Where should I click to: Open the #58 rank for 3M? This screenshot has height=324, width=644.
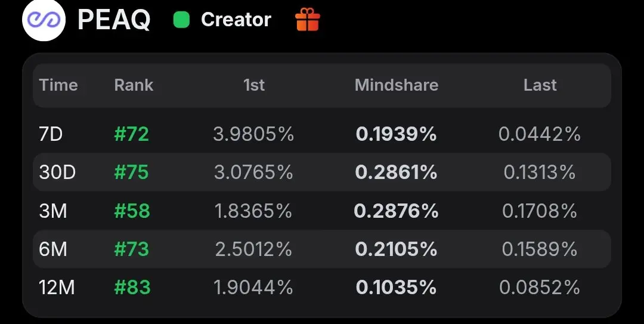click(x=132, y=211)
